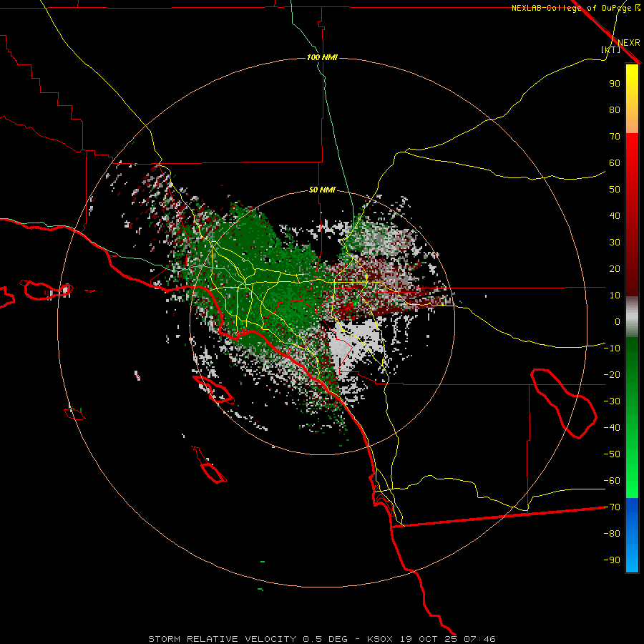Select the -20 value on velocity scale
This screenshot has height=644, width=644.
coord(612,375)
